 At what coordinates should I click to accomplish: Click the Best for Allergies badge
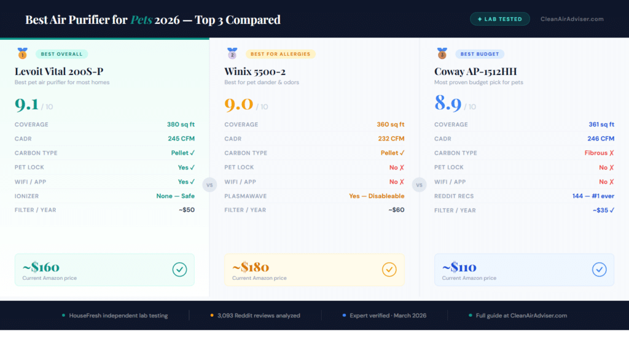pyautogui.click(x=280, y=54)
